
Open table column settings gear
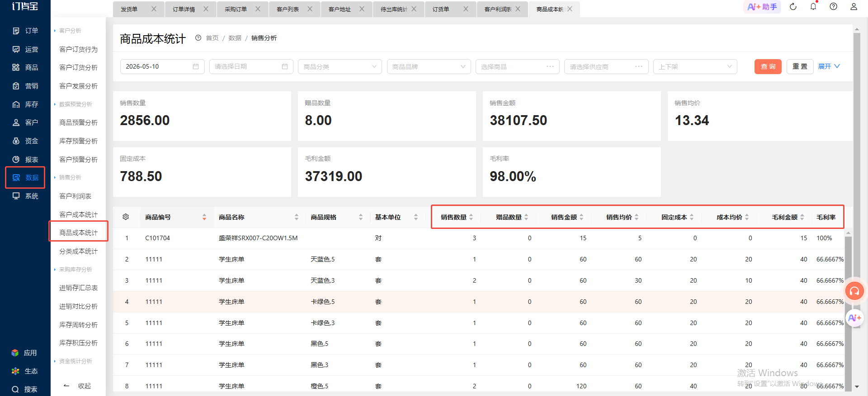[x=126, y=217]
